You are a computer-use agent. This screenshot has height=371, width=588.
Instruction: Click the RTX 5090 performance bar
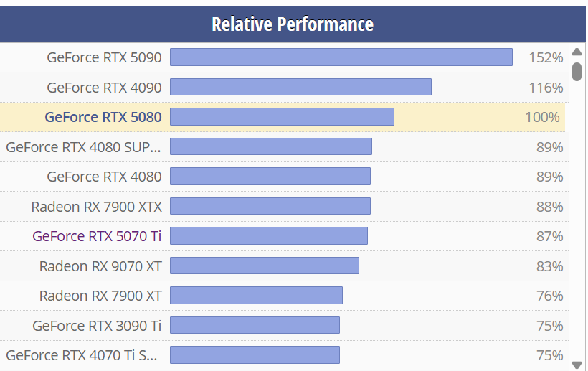(x=341, y=57)
